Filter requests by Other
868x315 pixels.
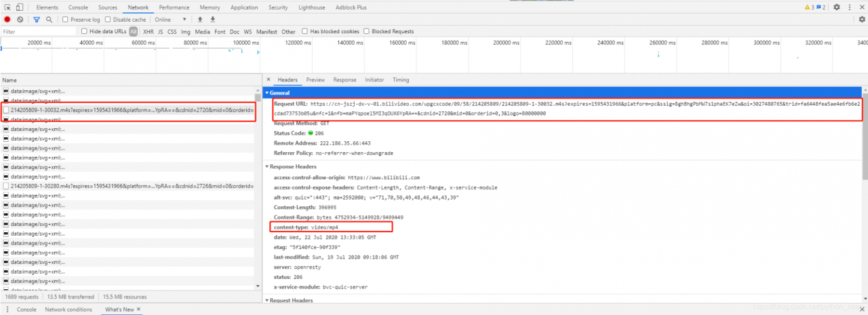289,31
